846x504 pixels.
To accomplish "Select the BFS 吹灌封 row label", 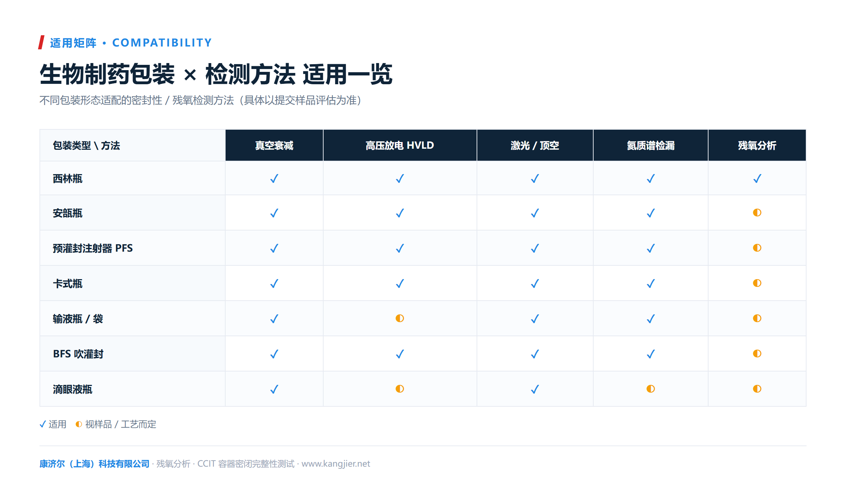I will 78,354.
